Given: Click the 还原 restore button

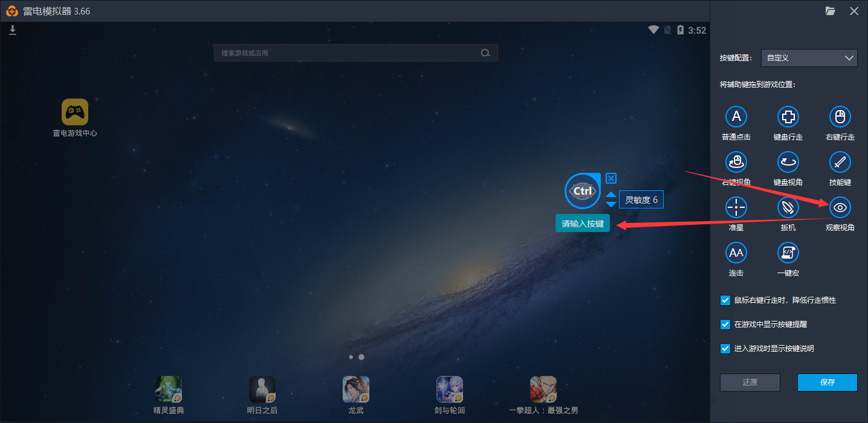Looking at the screenshot, I should click(x=750, y=383).
